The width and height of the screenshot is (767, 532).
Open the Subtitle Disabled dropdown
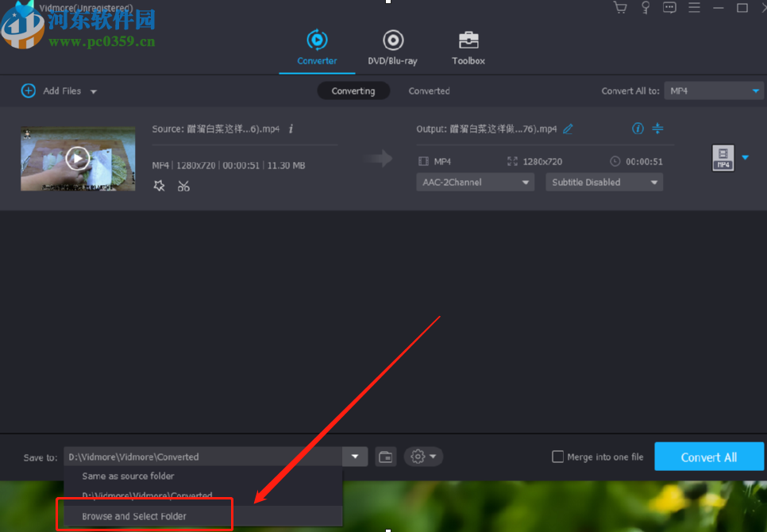click(603, 182)
